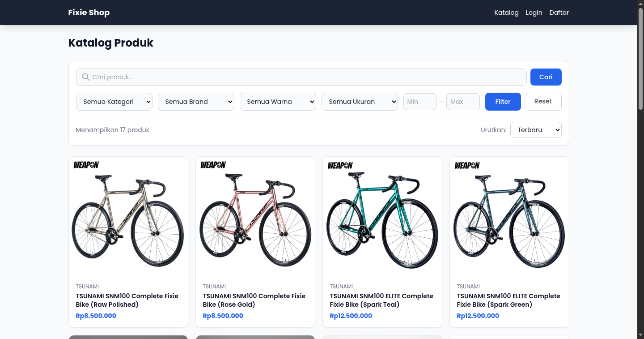Expand the Semua Ukuran size filter

360,102
